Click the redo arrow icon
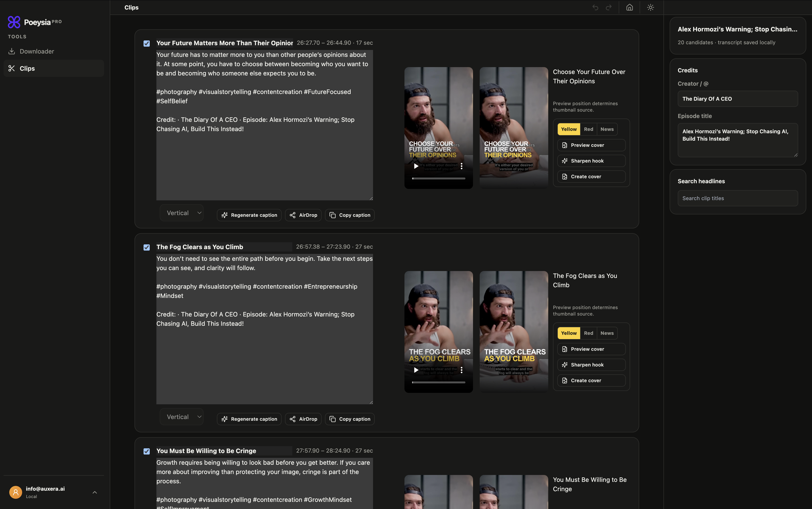 [608, 7]
